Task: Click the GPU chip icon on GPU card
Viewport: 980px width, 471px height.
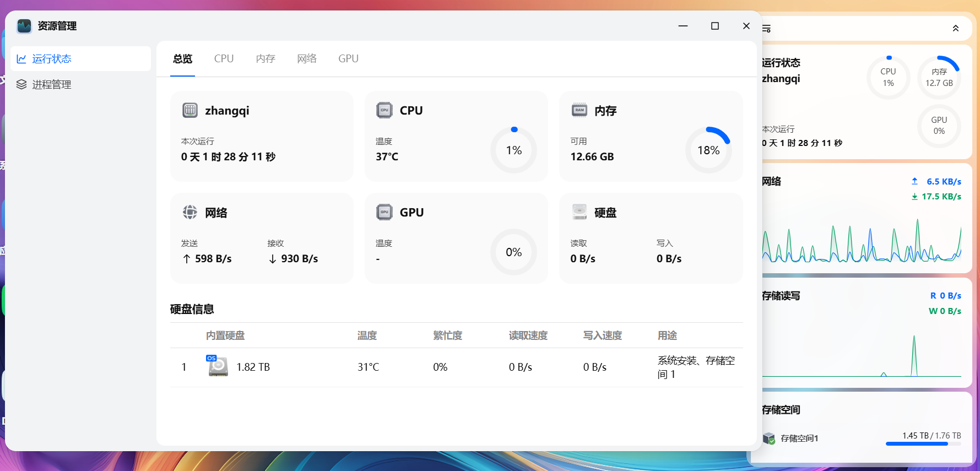Action: click(385, 212)
